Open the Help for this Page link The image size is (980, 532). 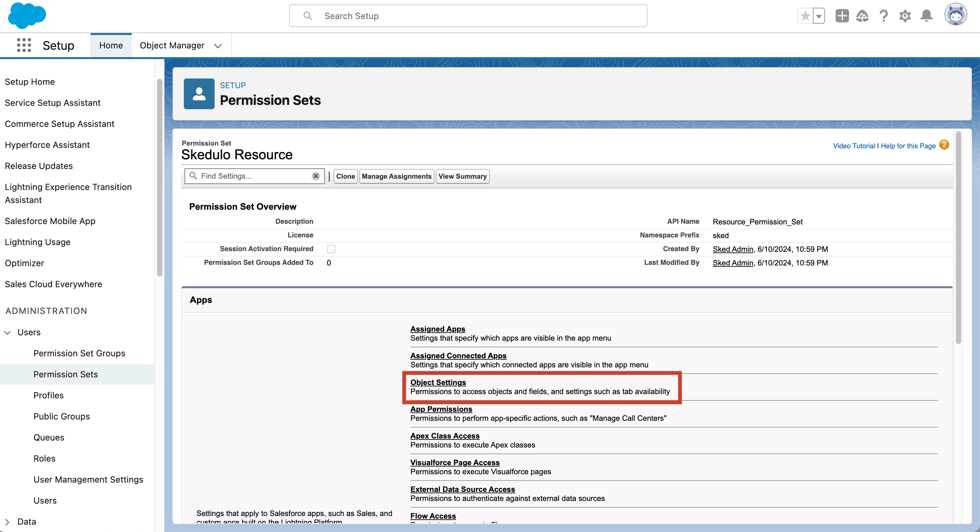point(908,146)
